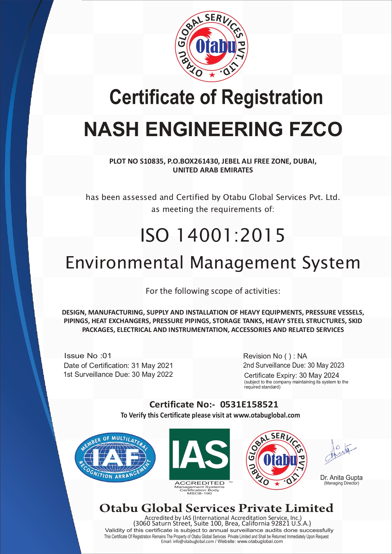Click the Date of Certification line
The width and height of the screenshot is (392, 554).
coord(118,365)
